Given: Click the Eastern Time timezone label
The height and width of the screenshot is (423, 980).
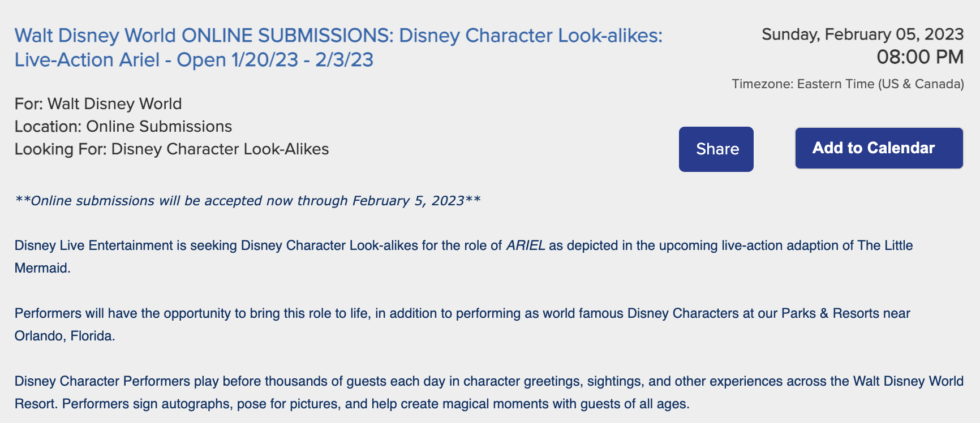Looking at the screenshot, I should click(x=848, y=84).
